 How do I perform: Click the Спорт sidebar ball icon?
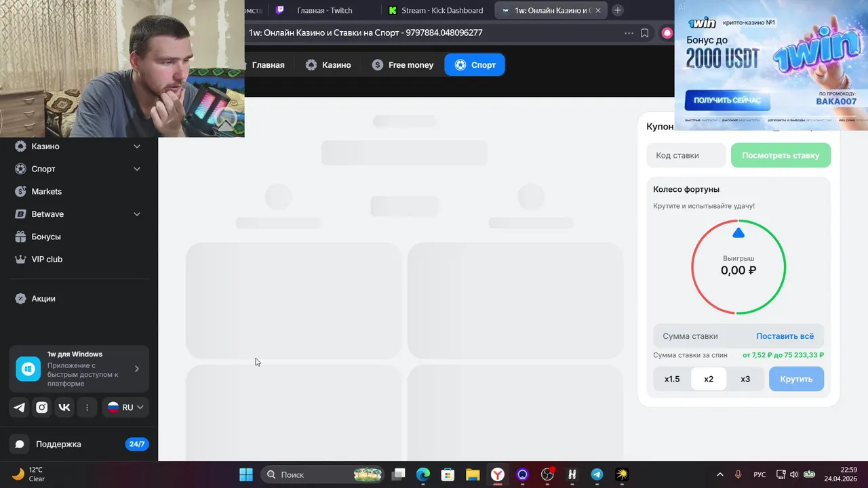coord(20,169)
